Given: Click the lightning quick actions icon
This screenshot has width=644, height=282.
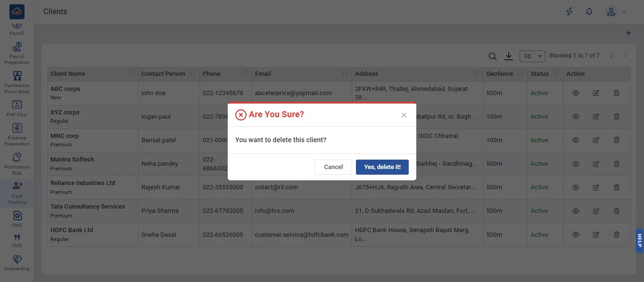Looking at the screenshot, I should (570, 12).
